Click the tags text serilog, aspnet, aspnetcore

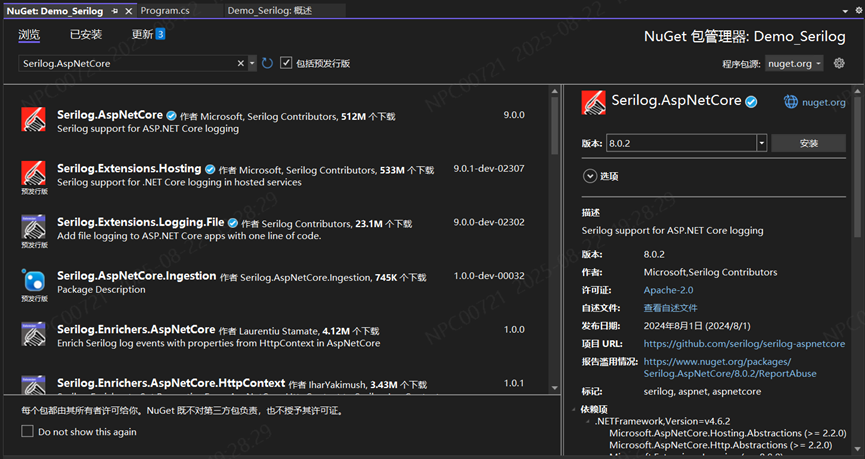[702, 392]
